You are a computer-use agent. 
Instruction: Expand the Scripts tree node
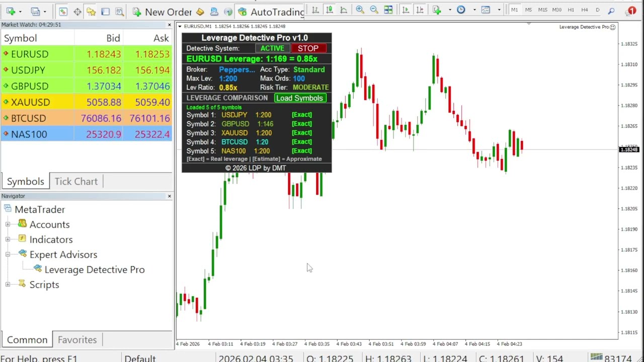coord(8,285)
